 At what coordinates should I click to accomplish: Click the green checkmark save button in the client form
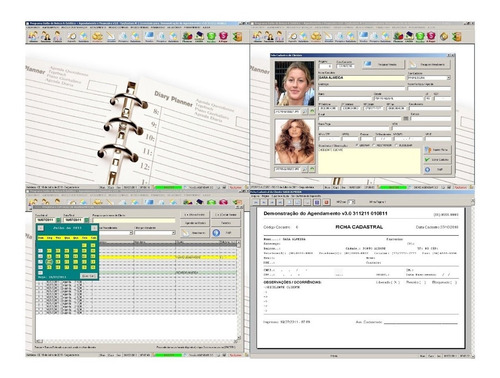pyautogui.click(x=437, y=160)
